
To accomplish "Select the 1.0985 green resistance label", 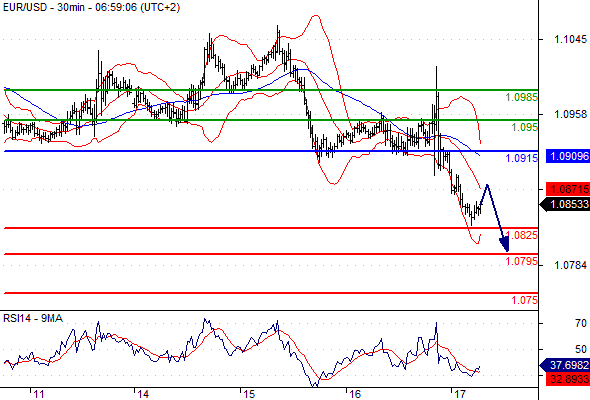I will click(522, 97).
